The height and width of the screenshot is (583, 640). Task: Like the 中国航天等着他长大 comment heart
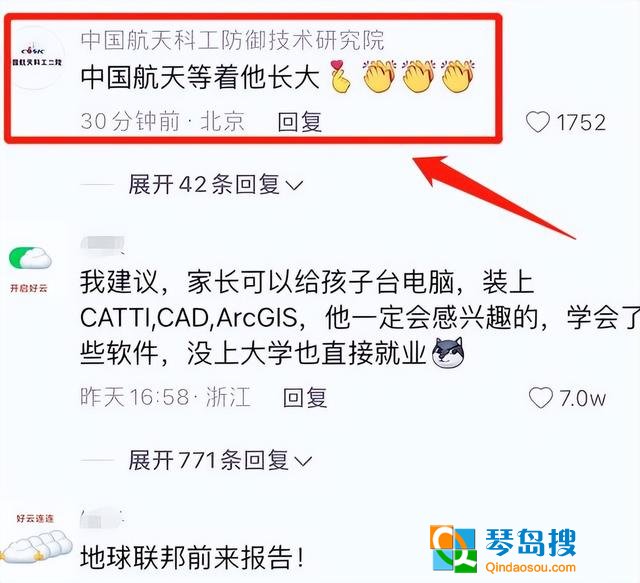pos(538,122)
